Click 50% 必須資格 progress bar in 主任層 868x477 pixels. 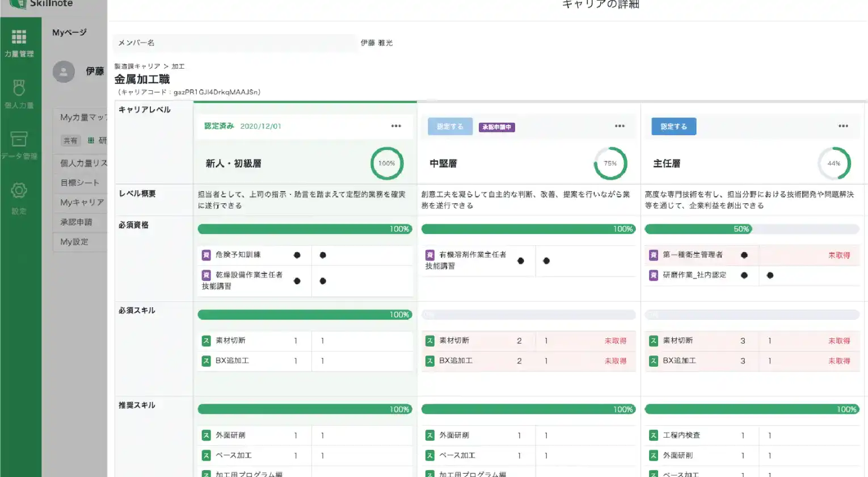(752, 229)
